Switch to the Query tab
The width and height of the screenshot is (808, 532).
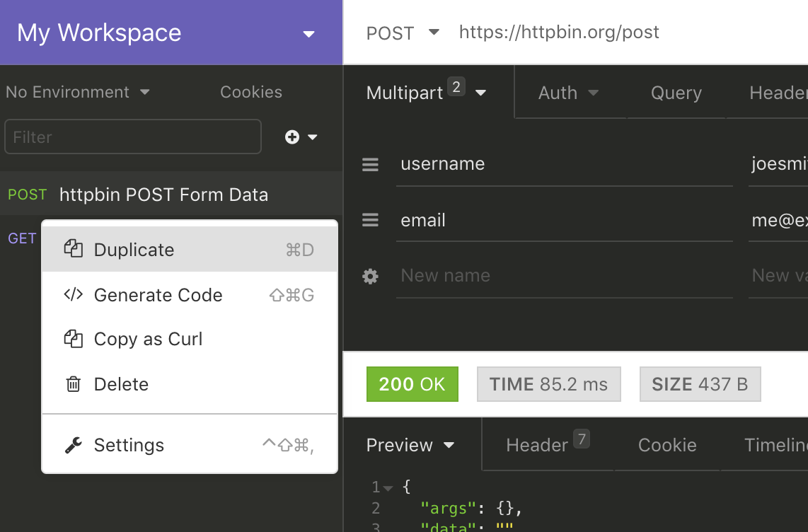coord(676,93)
